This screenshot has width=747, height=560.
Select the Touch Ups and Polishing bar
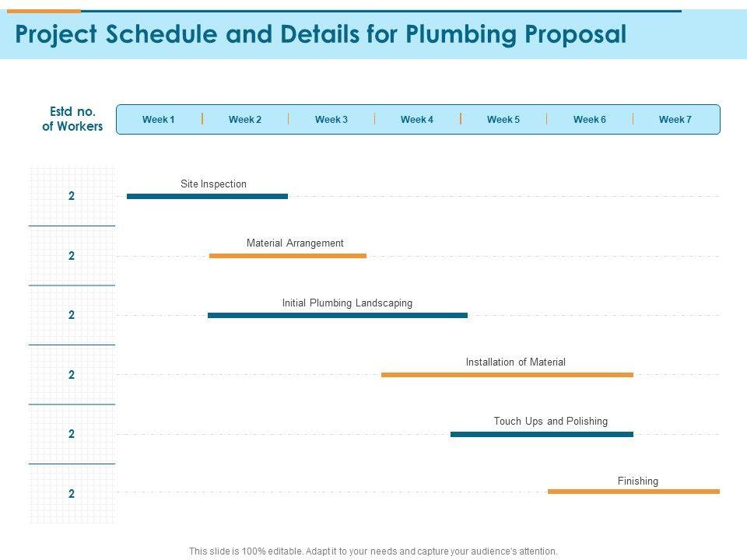pos(542,434)
